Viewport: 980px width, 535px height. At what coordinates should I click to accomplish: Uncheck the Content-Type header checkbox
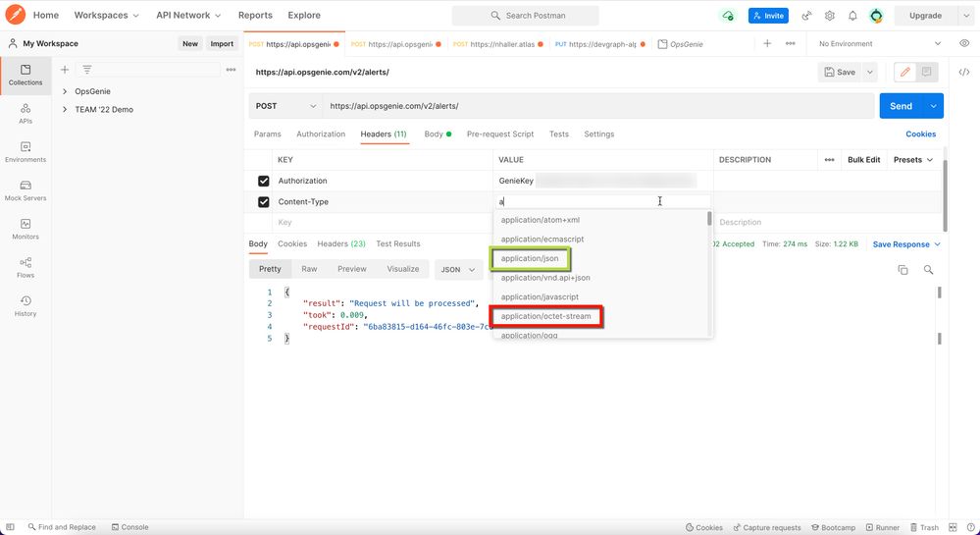click(264, 202)
